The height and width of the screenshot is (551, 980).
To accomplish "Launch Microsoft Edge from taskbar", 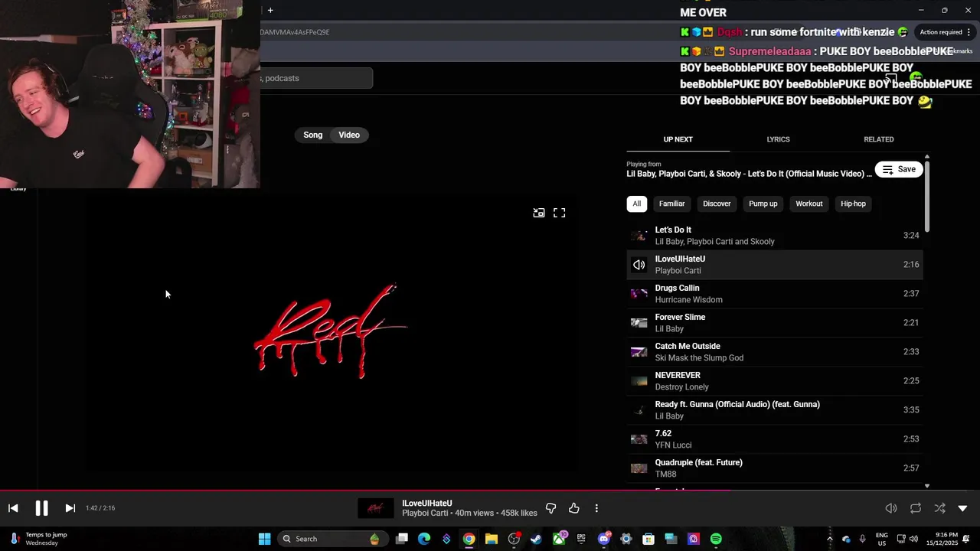I will point(424,539).
